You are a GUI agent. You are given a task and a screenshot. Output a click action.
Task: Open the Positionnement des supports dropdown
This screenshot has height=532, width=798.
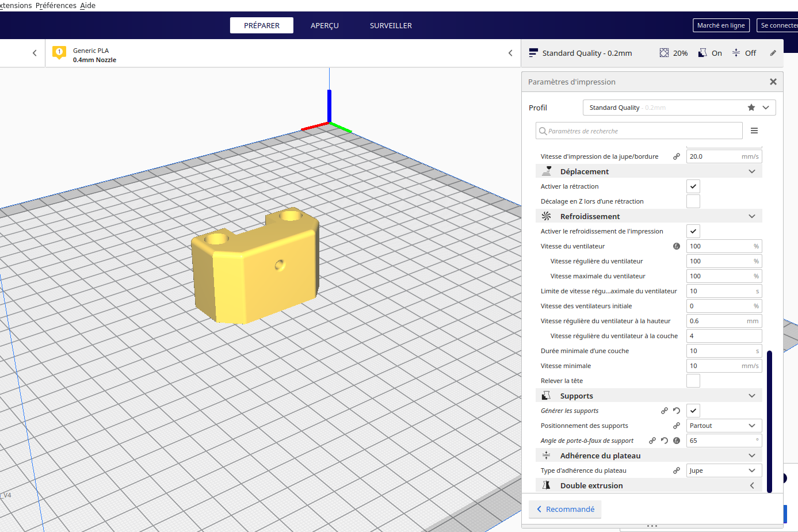click(x=724, y=426)
